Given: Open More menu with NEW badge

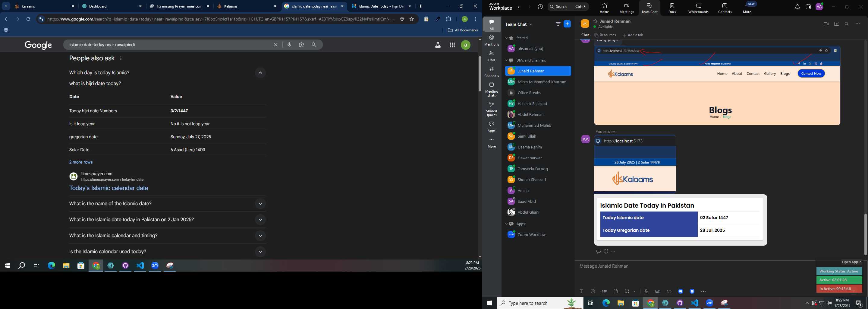Looking at the screenshot, I should tap(747, 8).
